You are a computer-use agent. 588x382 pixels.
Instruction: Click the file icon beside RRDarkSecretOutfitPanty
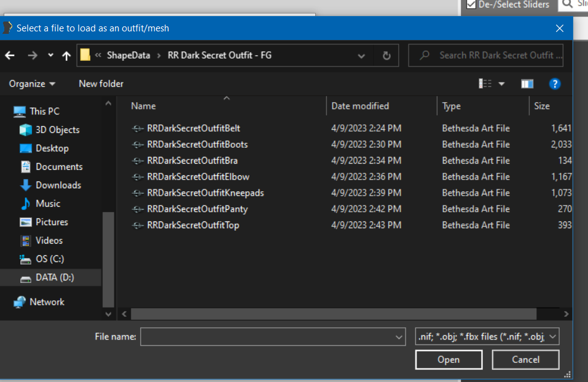(x=138, y=210)
